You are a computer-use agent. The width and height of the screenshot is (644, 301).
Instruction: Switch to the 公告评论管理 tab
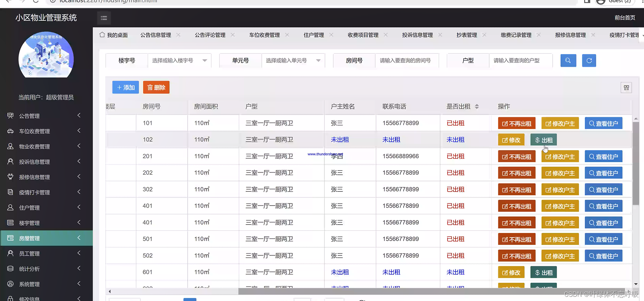click(x=210, y=35)
